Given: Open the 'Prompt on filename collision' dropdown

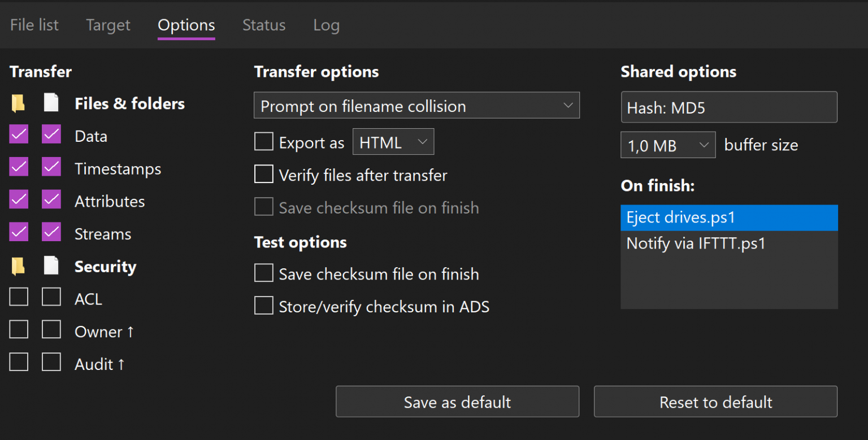Looking at the screenshot, I should point(416,106).
